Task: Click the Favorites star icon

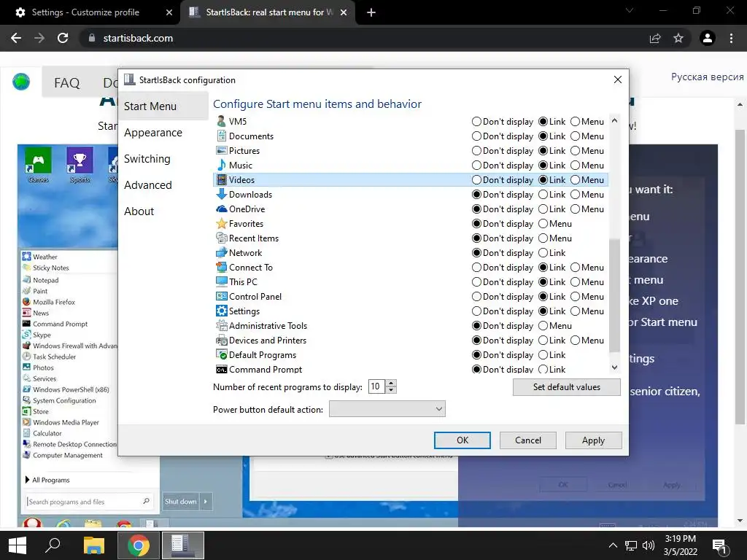Action: [x=221, y=224]
